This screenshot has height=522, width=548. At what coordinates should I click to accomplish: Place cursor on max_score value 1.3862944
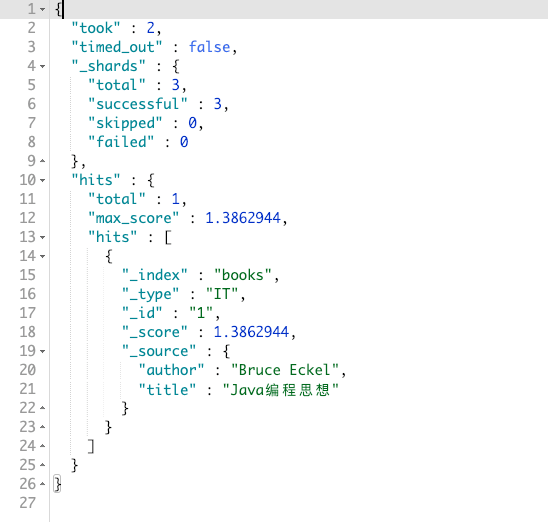(x=243, y=218)
